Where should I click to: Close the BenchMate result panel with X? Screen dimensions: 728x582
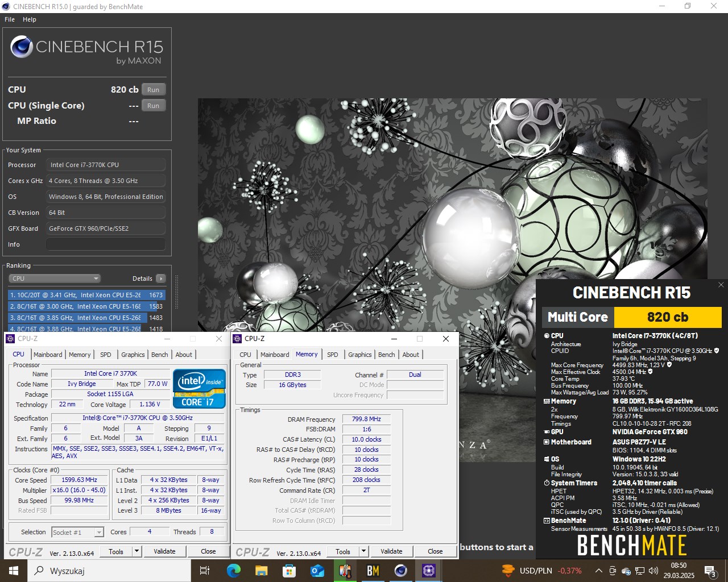(721, 285)
